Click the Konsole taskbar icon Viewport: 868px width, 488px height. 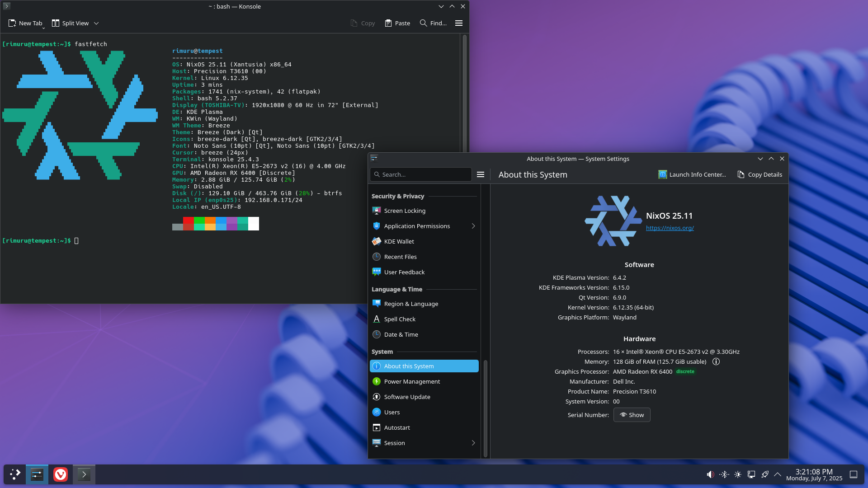tap(84, 474)
